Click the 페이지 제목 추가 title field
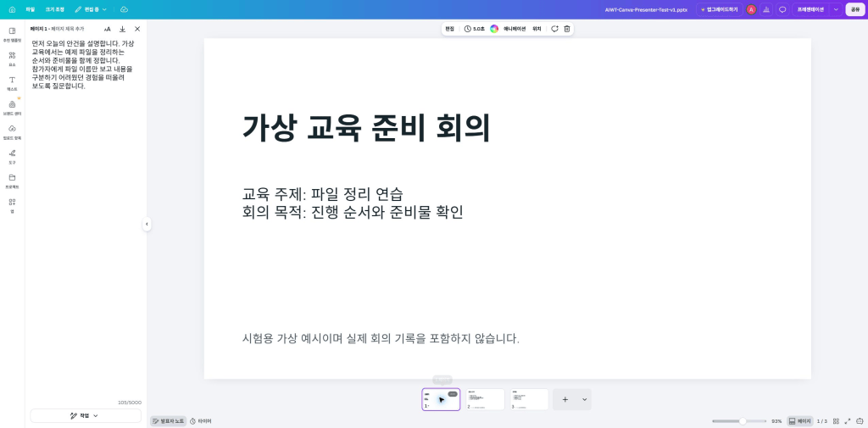 pos(68,29)
